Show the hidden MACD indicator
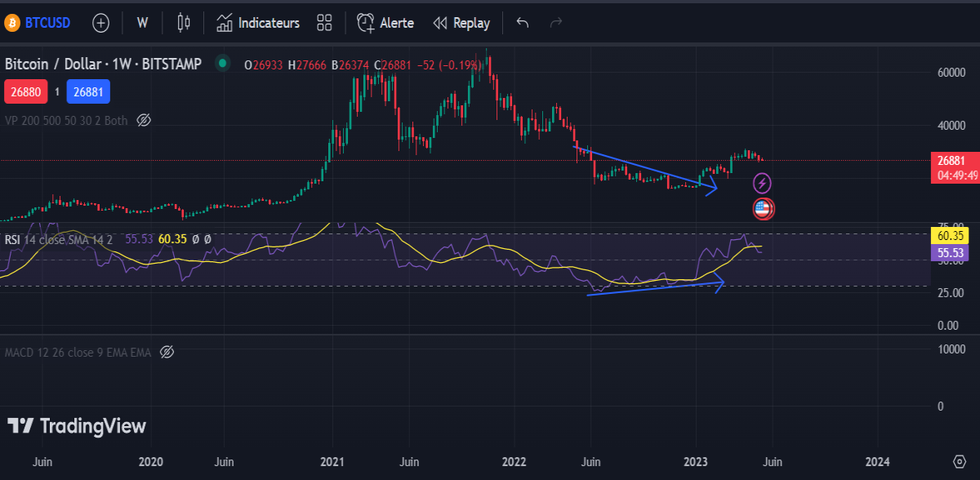Image resolution: width=980 pixels, height=480 pixels. pos(167,353)
